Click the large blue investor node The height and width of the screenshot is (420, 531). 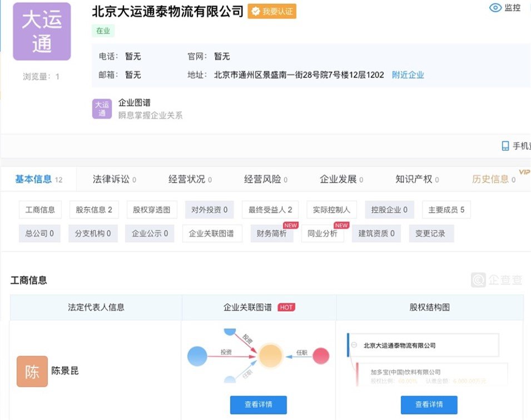(x=197, y=357)
